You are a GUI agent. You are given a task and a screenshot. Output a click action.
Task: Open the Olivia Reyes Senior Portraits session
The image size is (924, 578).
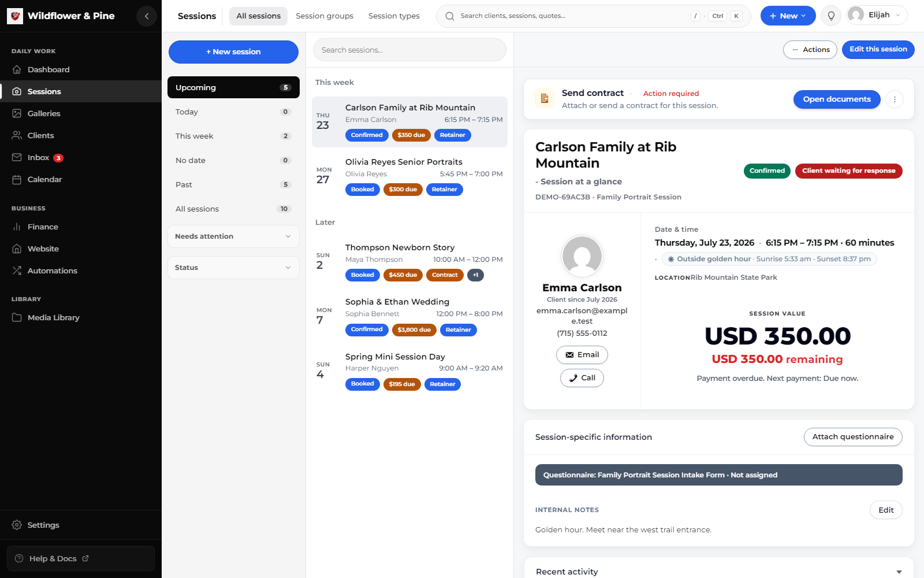[409, 176]
